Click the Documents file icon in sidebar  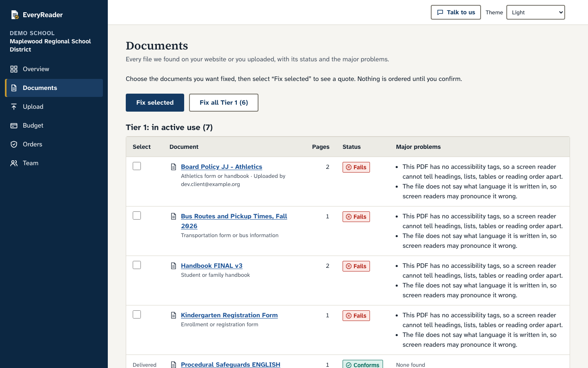14,88
